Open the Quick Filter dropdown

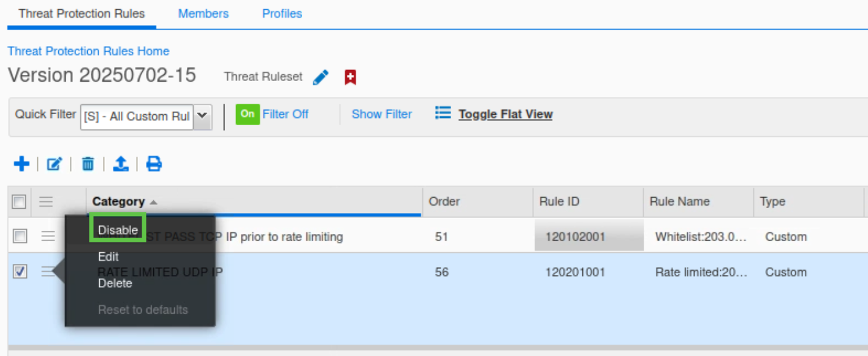tap(202, 116)
